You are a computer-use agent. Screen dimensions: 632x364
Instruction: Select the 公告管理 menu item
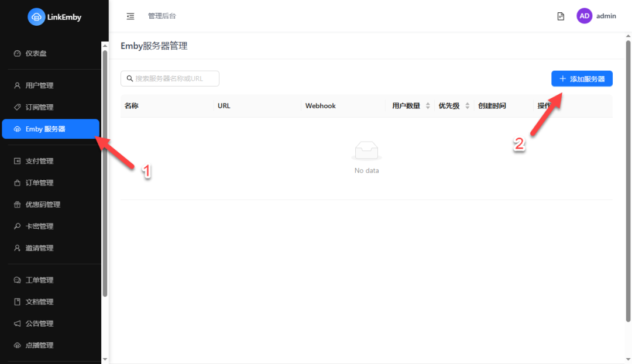(x=39, y=323)
